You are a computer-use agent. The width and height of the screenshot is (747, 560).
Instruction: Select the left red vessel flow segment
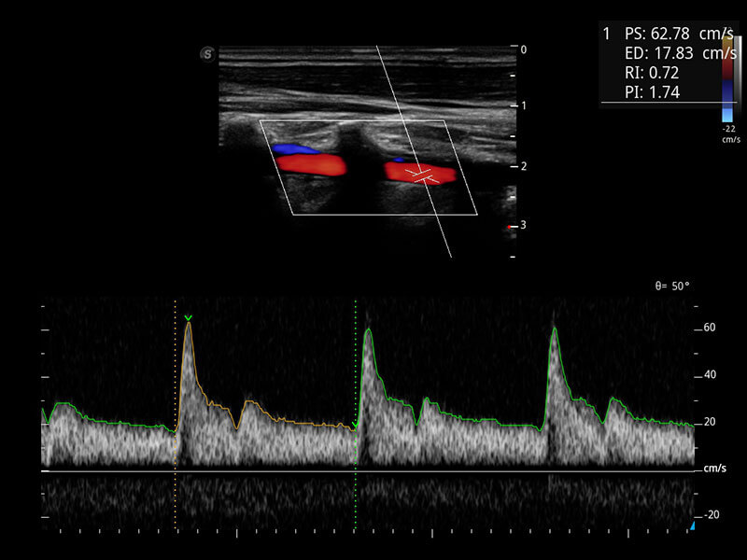click(x=310, y=165)
